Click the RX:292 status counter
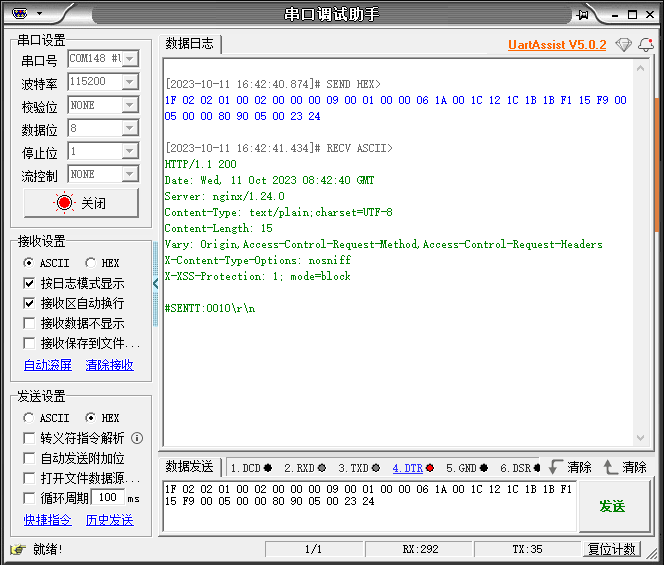This screenshot has width=664, height=565. pos(420,549)
